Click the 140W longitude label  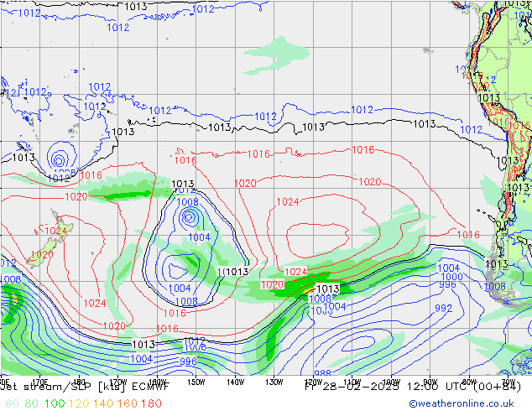(x=235, y=382)
